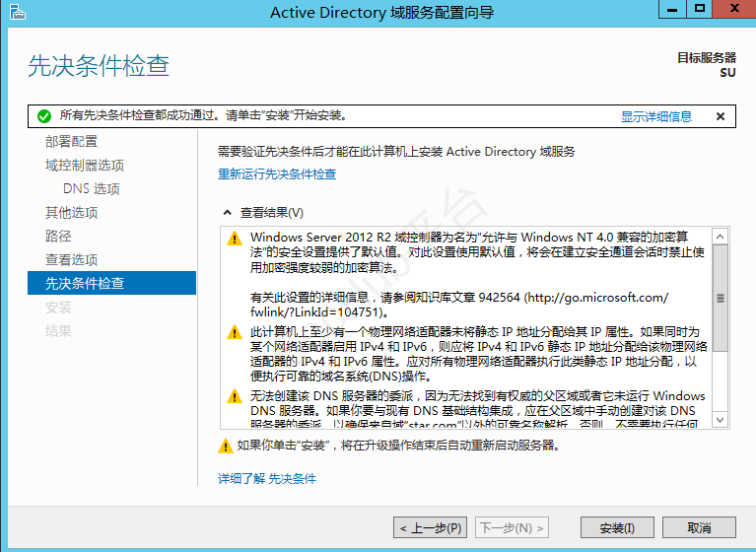
Task: Click the warning icon beside the static IP message
Action: pyautogui.click(x=235, y=332)
